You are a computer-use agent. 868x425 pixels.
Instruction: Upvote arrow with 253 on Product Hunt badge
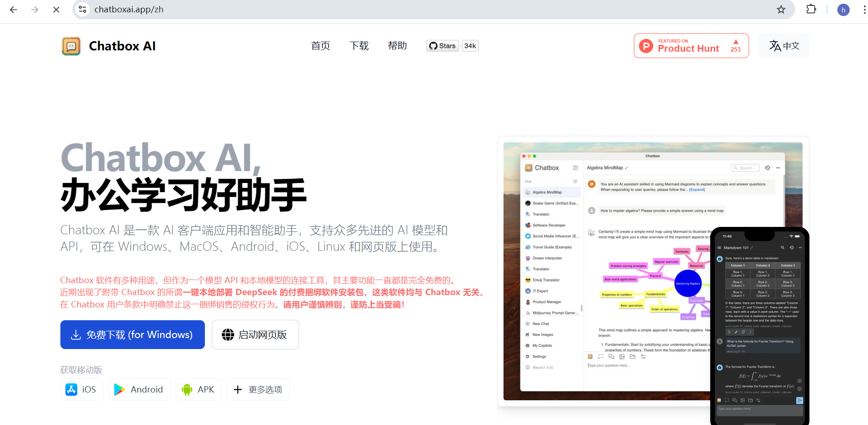click(x=735, y=46)
